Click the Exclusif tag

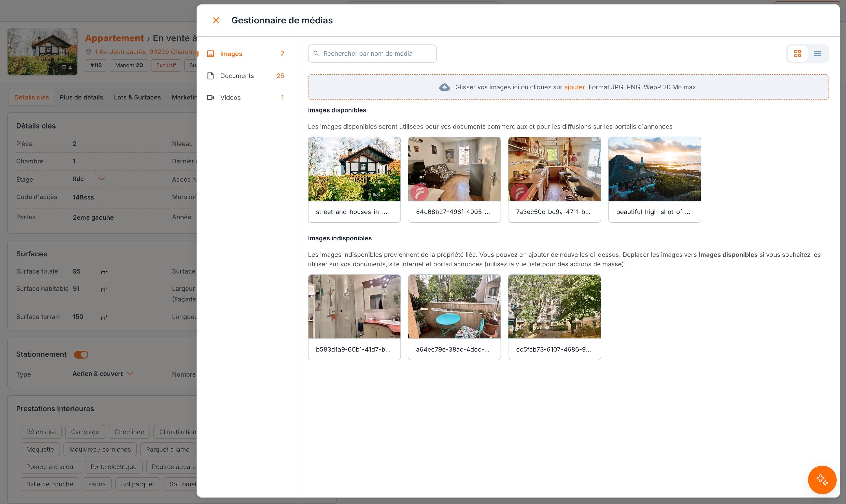click(x=166, y=65)
